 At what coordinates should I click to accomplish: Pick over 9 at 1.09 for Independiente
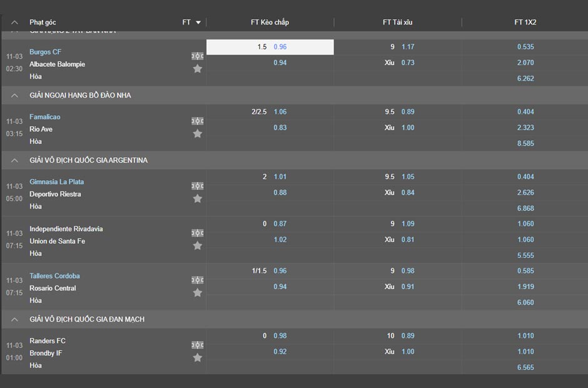[x=408, y=223]
